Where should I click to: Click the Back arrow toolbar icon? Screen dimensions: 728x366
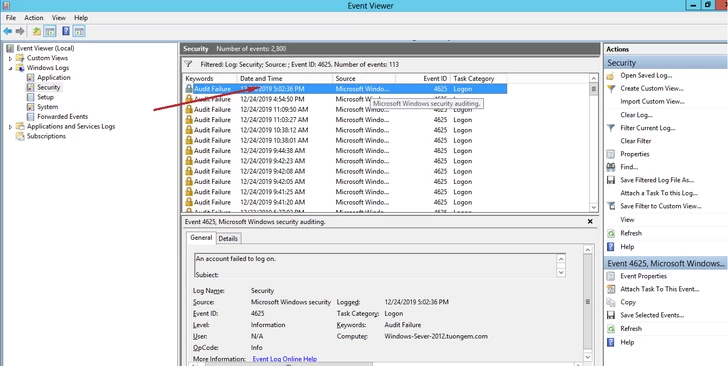coord(7,31)
